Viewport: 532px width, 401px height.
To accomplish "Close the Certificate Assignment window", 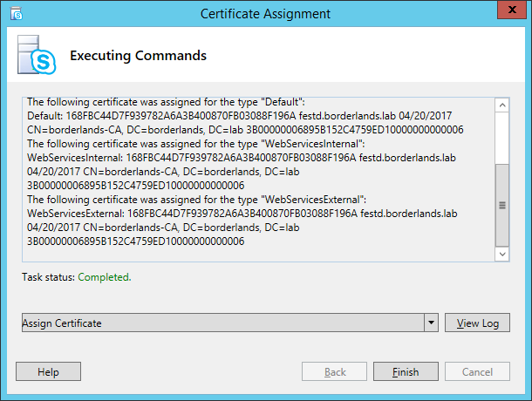I will [512, 10].
